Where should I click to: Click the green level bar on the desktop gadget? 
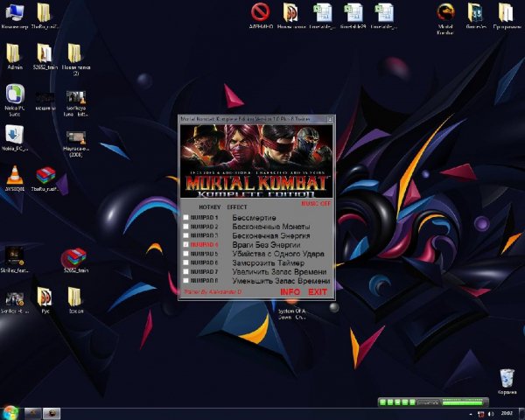(463, 402)
